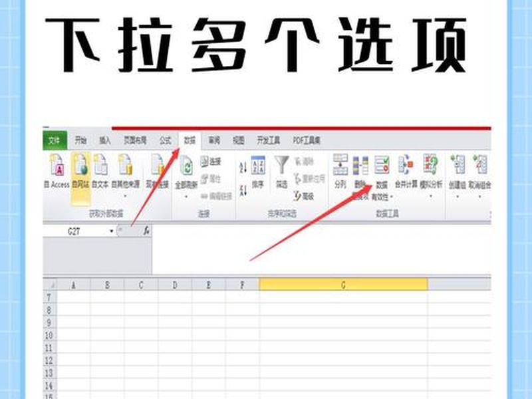Sort descending with the Z-to-A icon

point(243,190)
